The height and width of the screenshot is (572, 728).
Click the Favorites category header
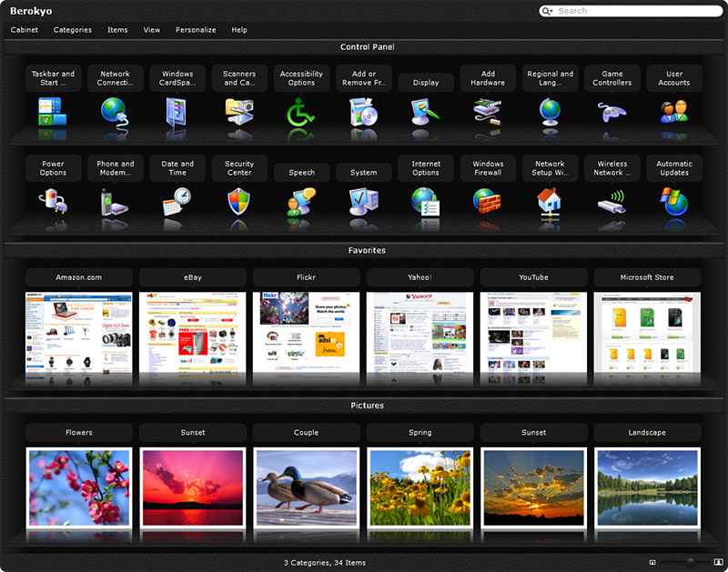(364, 250)
